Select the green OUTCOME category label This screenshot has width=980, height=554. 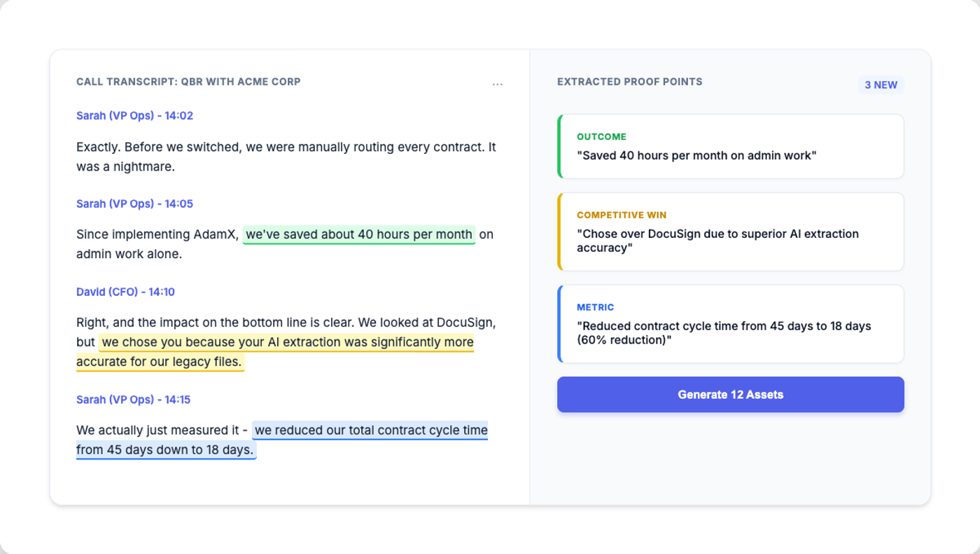(x=601, y=136)
